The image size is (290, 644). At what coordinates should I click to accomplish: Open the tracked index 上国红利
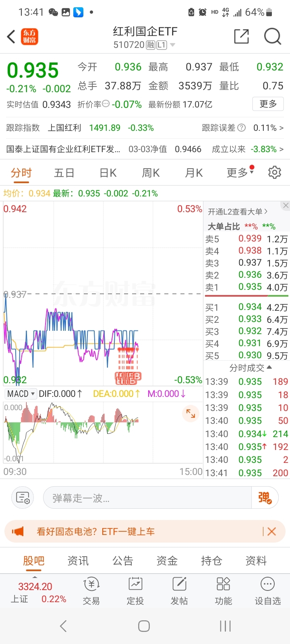(64, 128)
